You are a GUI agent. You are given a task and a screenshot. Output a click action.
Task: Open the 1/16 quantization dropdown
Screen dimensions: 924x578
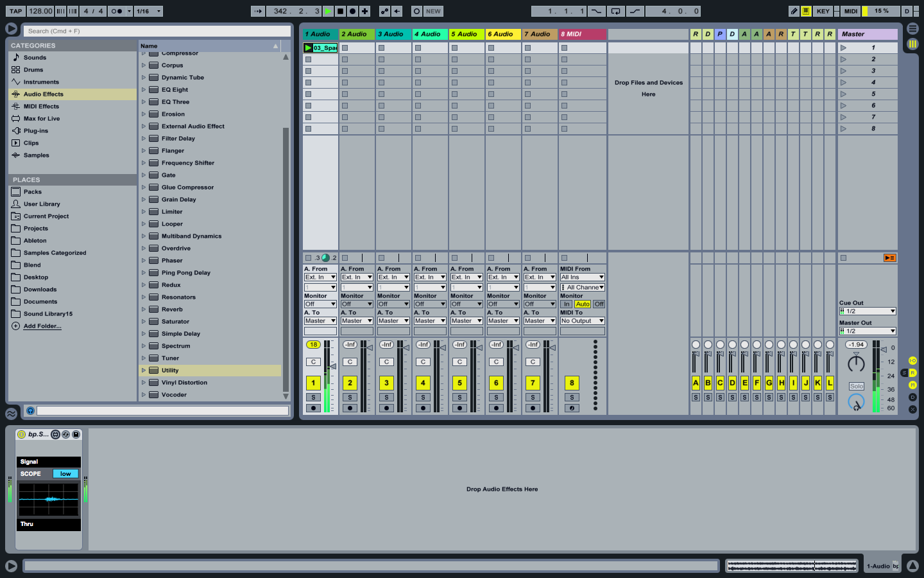coord(150,11)
